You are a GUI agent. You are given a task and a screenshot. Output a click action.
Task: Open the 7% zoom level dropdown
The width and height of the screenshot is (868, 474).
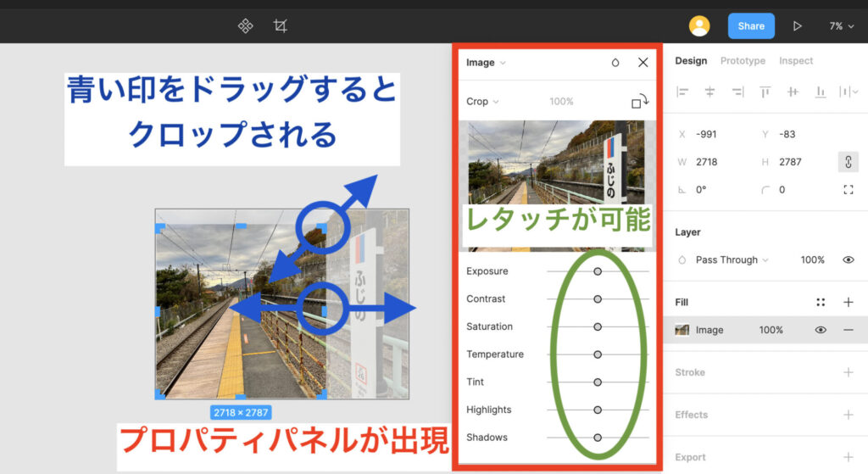841,26
